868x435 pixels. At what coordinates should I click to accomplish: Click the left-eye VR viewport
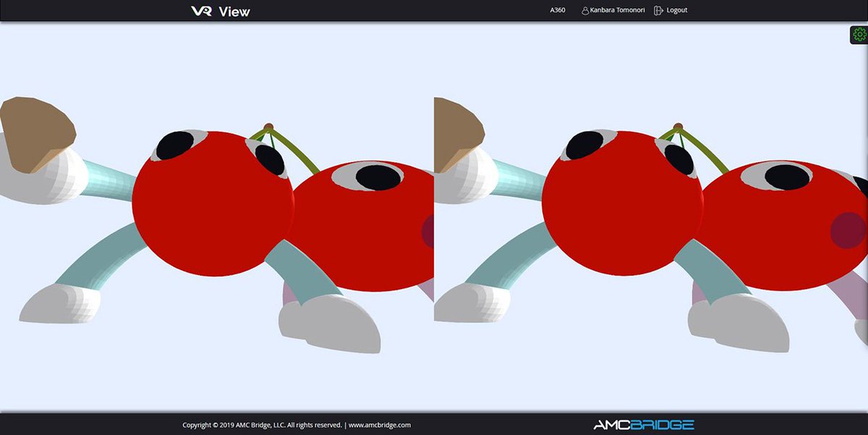coord(217,217)
